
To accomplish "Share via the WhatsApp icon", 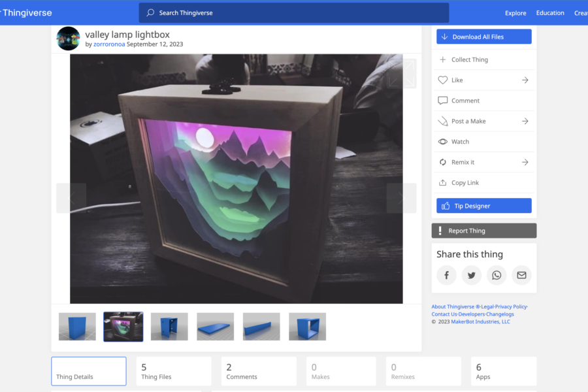I will coord(497,275).
